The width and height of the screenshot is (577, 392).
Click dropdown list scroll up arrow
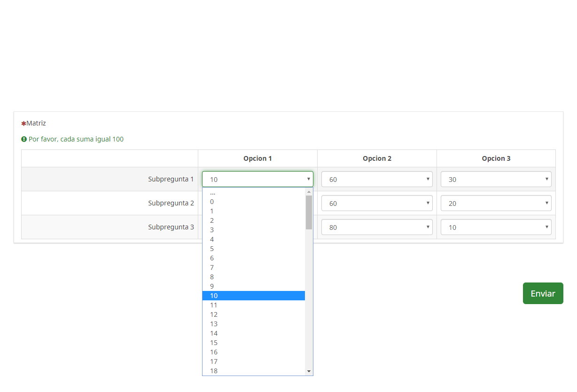point(309,192)
